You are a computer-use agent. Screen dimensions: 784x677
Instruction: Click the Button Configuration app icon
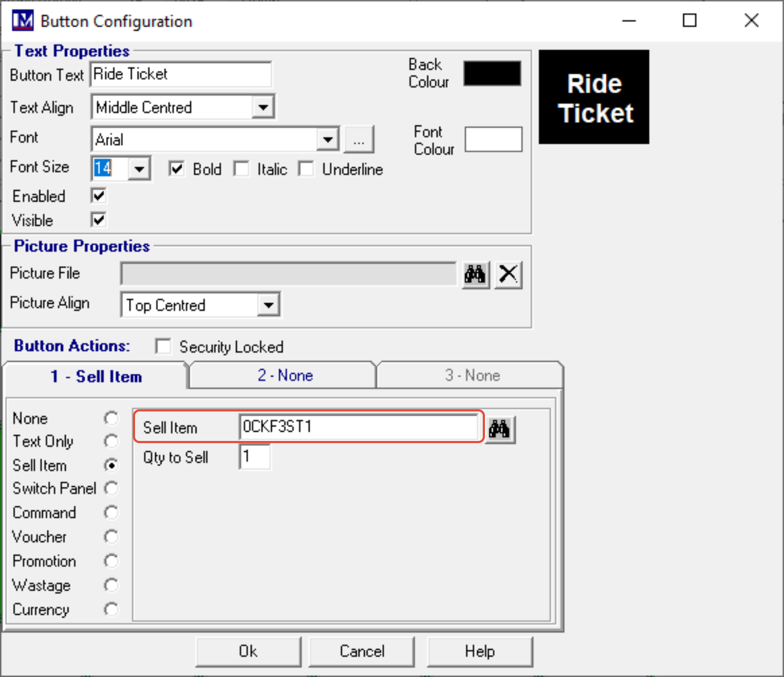pos(22,21)
